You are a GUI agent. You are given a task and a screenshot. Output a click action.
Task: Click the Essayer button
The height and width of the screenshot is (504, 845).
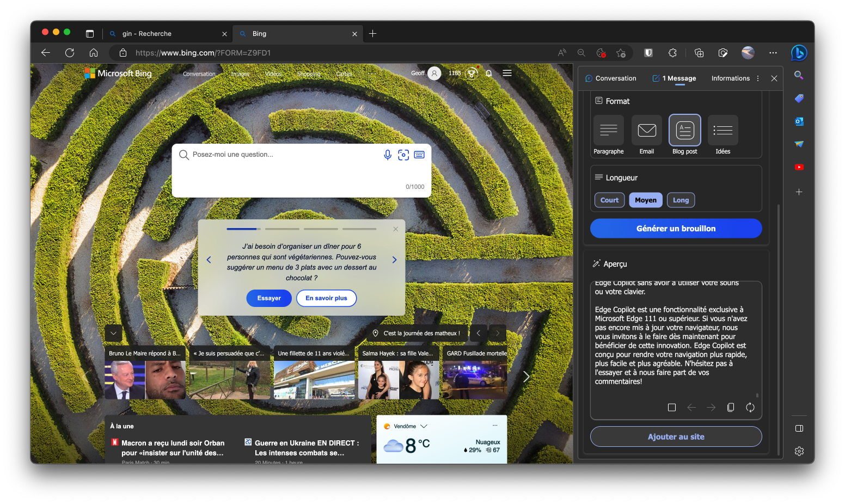(269, 298)
